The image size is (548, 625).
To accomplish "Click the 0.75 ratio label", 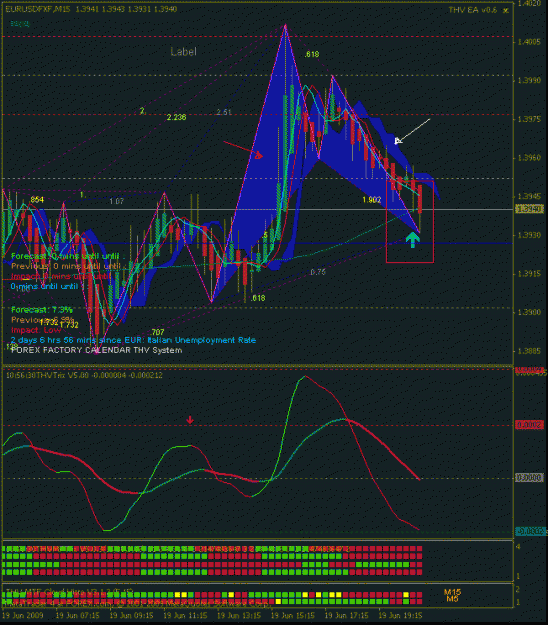I will pos(318,272).
